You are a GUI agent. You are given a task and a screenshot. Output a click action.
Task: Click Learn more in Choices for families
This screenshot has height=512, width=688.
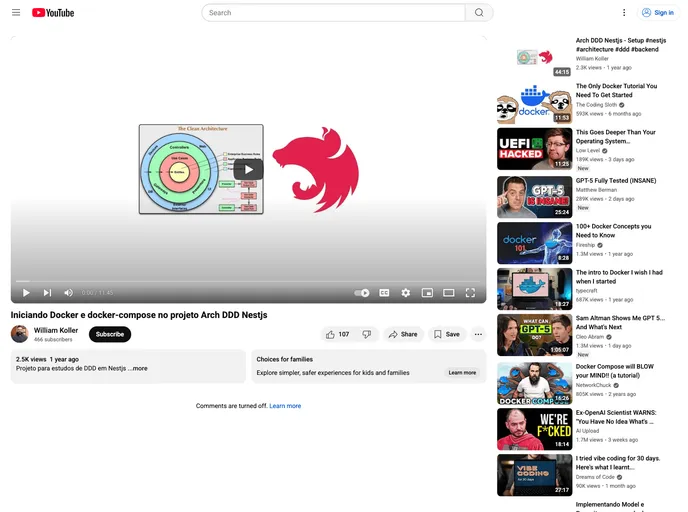(x=462, y=372)
